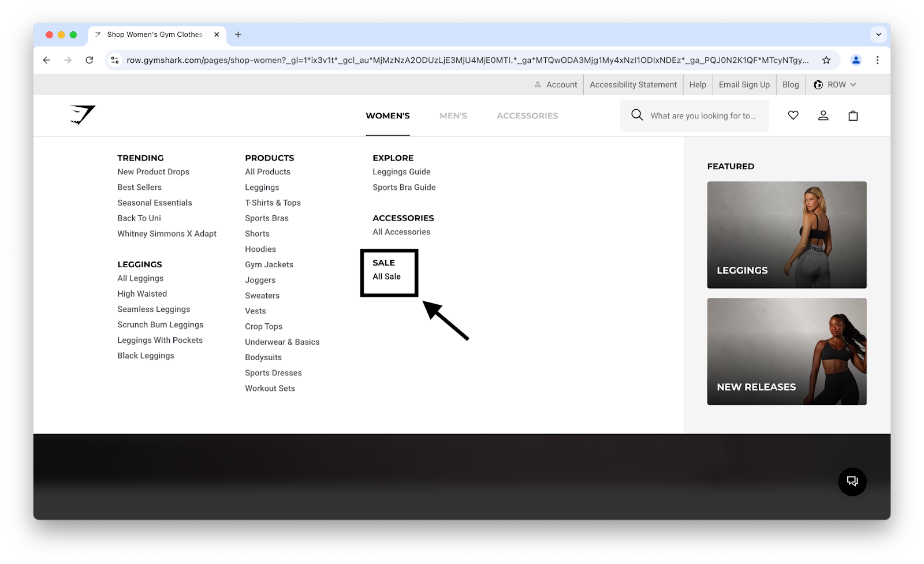Open High Waisted leggings
Viewport: 924px width, 564px height.
142,294
